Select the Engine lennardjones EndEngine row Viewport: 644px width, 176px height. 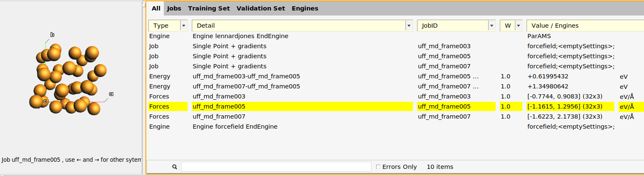point(240,36)
